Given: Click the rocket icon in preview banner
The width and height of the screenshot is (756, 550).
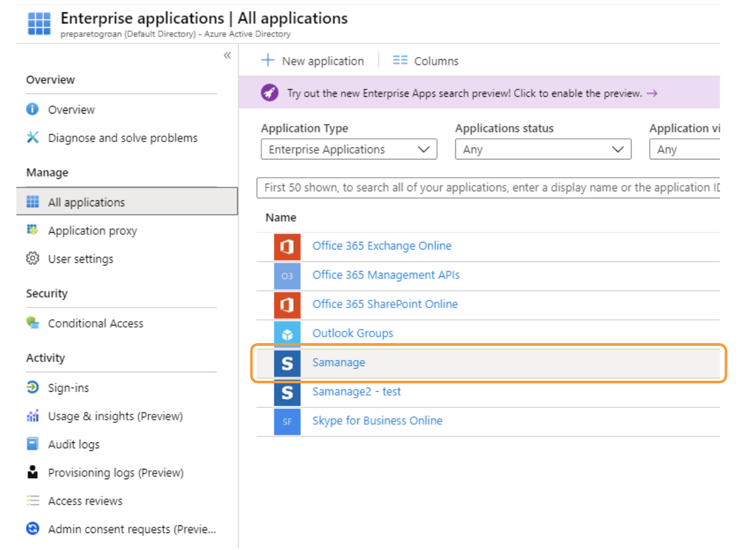Looking at the screenshot, I should (x=270, y=93).
